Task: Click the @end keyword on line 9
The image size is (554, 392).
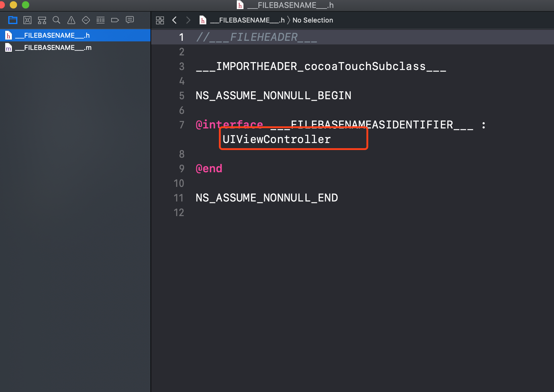Action: click(x=209, y=169)
